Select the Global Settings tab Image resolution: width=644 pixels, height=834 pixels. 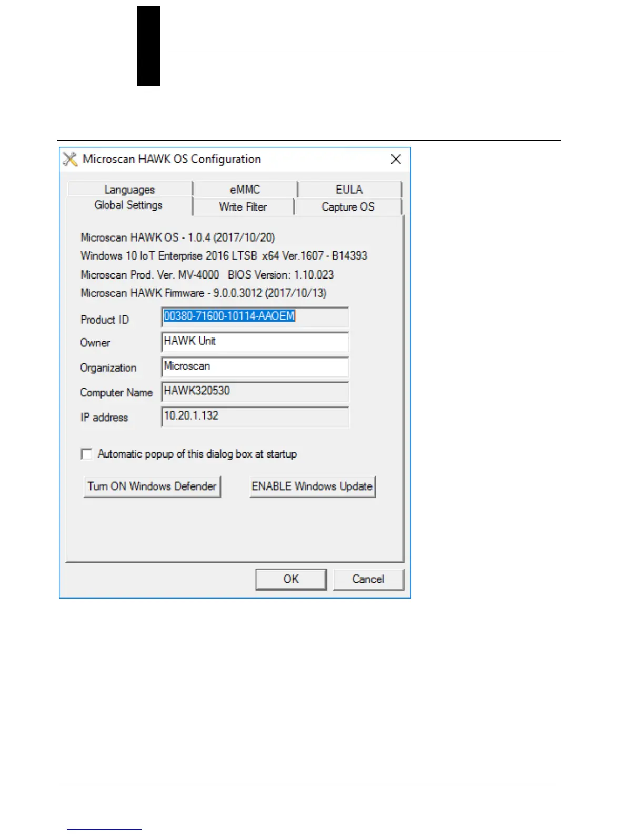pyautogui.click(x=128, y=205)
